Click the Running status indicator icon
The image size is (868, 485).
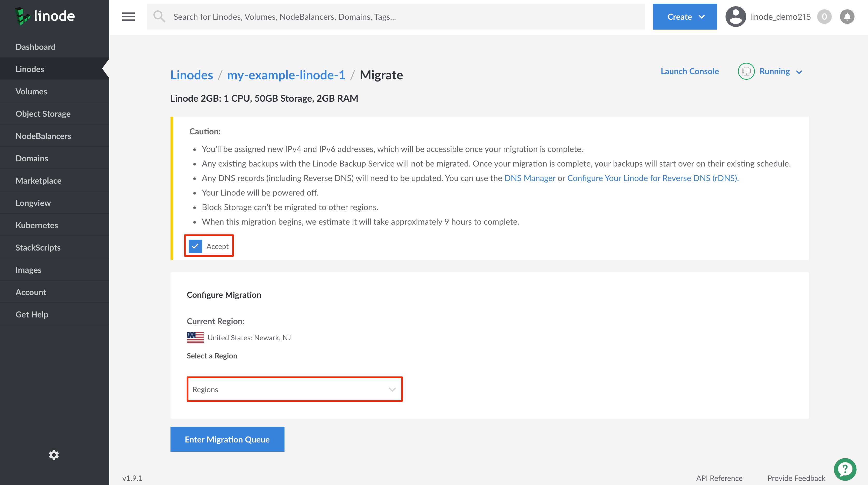(x=746, y=71)
